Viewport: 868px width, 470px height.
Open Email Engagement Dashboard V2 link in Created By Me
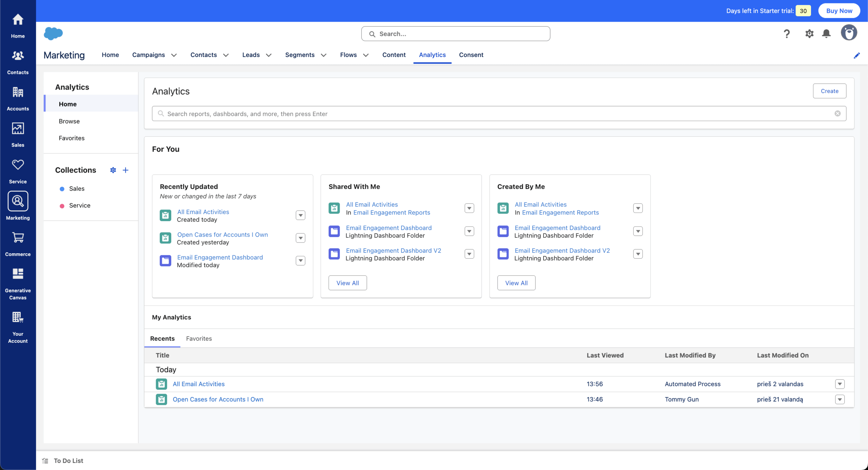(x=562, y=251)
